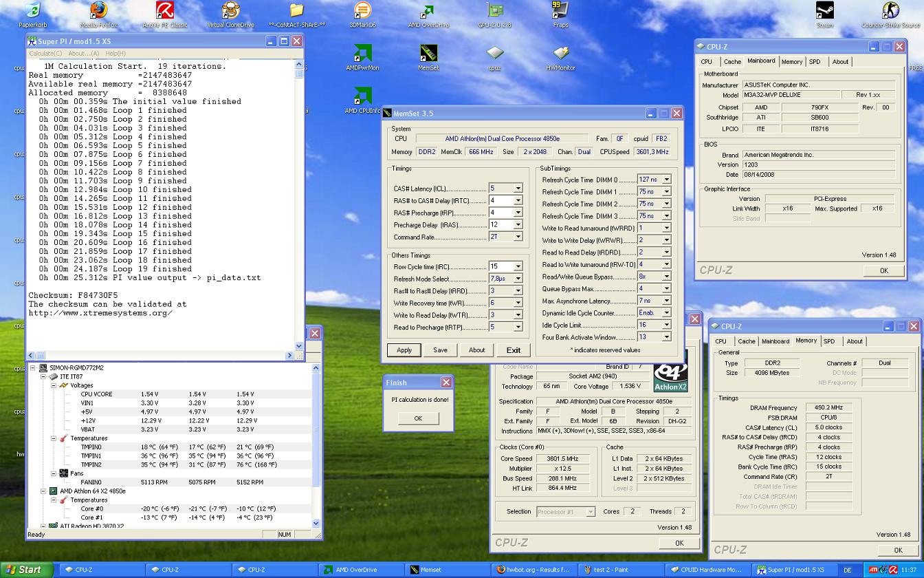This screenshot has height=578, width=924.
Task: Click the AMD Athlon 64 X2 4850e processor icon
Action: (54, 491)
